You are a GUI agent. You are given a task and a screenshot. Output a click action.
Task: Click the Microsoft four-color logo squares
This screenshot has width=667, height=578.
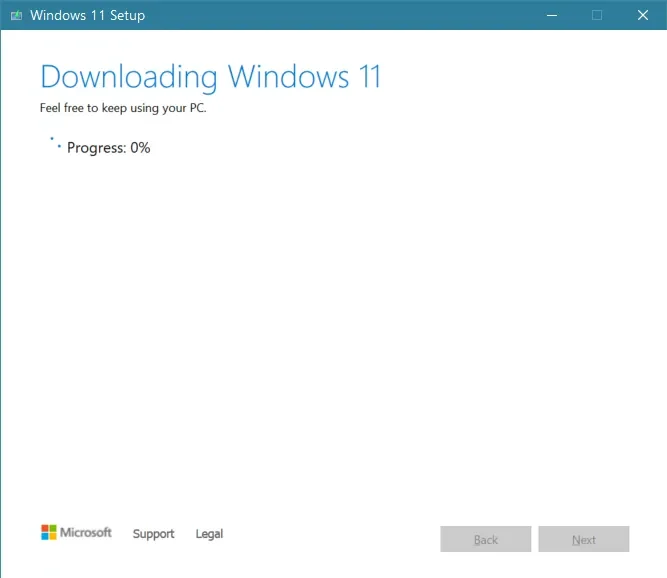[49, 533]
